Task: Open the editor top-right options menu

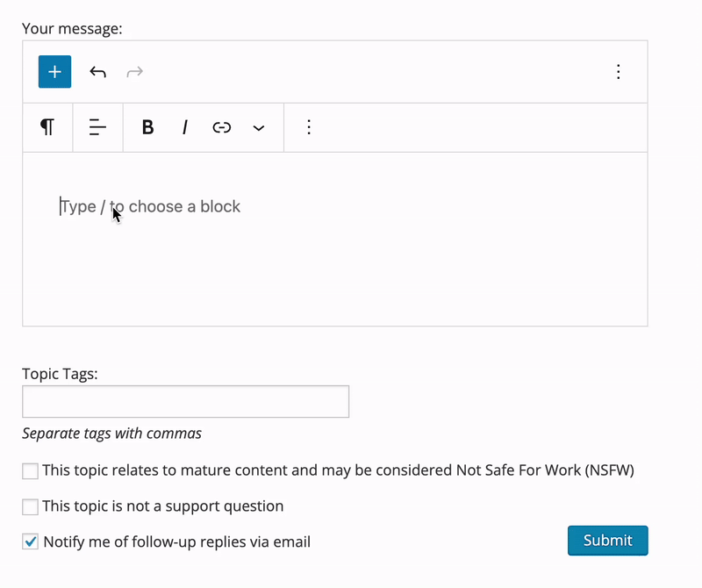Action: pyautogui.click(x=619, y=71)
